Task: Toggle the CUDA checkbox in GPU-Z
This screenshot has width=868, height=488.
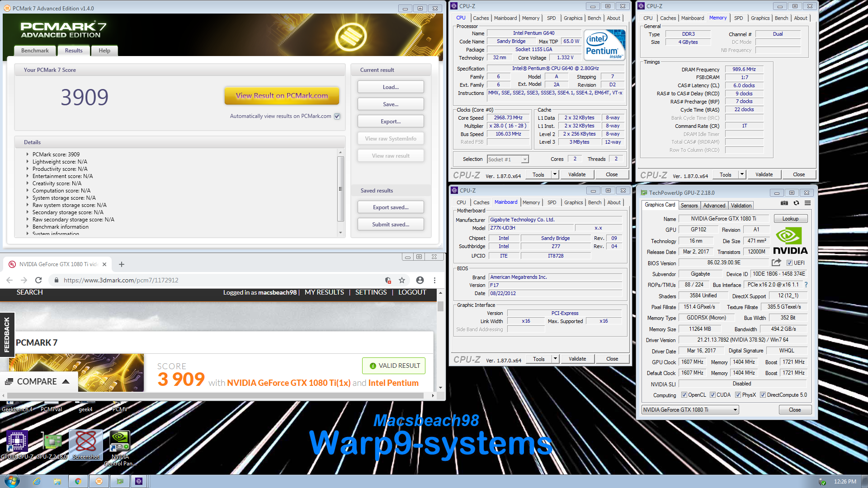Action: (x=712, y=395)
